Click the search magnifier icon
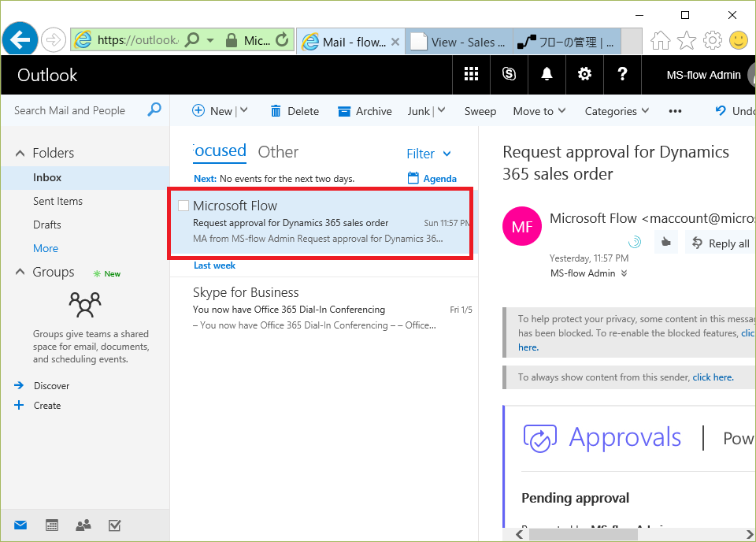 tap(154, 110)
